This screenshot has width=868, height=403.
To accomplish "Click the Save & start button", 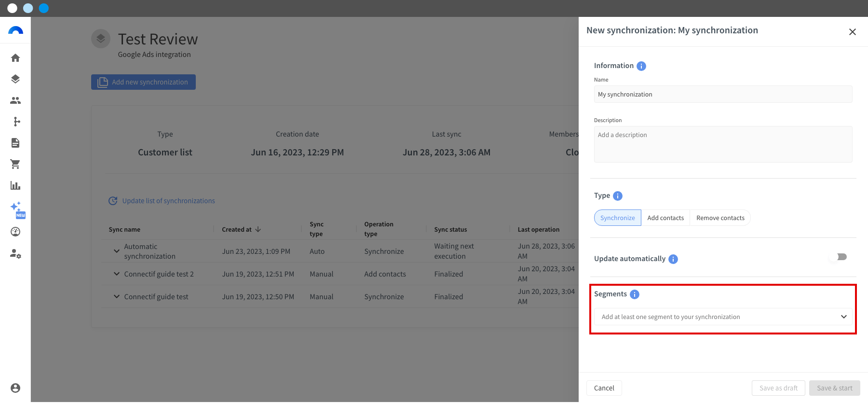I will click(x=835, y=388).
